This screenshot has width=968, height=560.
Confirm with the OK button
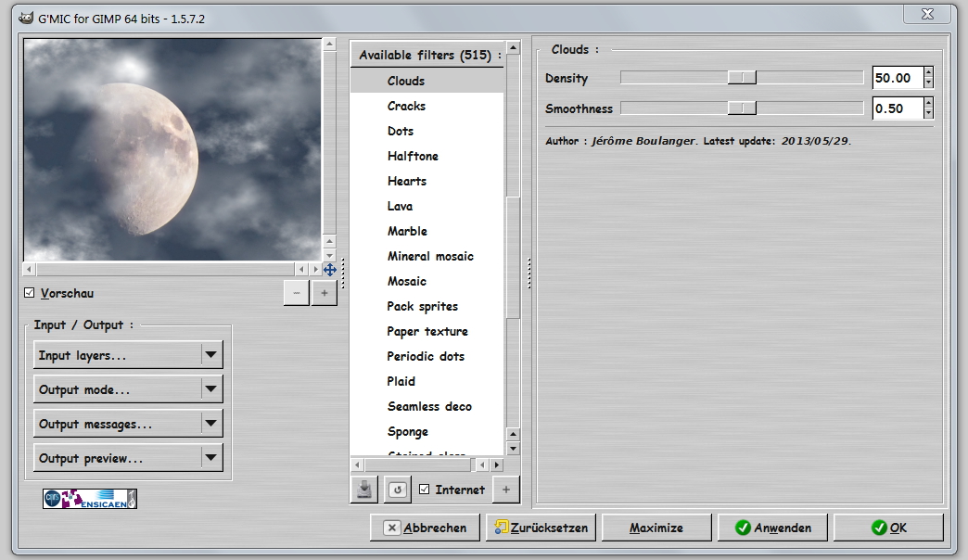click(888, 528)
